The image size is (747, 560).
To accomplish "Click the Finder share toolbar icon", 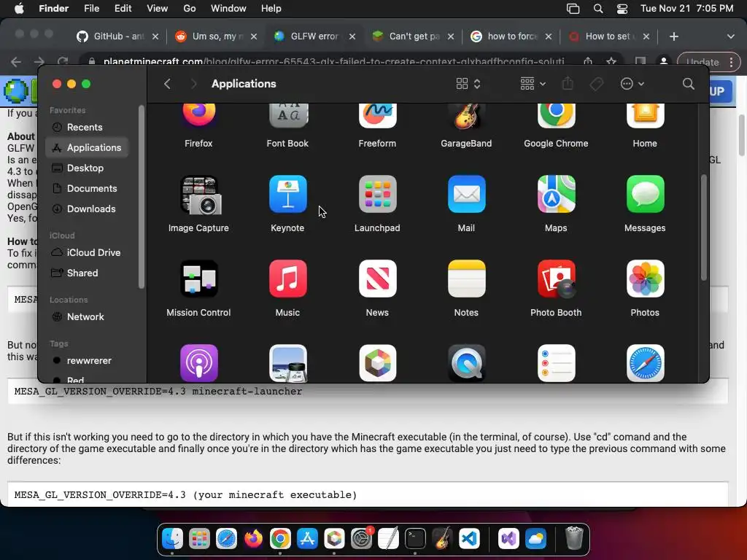I will [568, 84].
